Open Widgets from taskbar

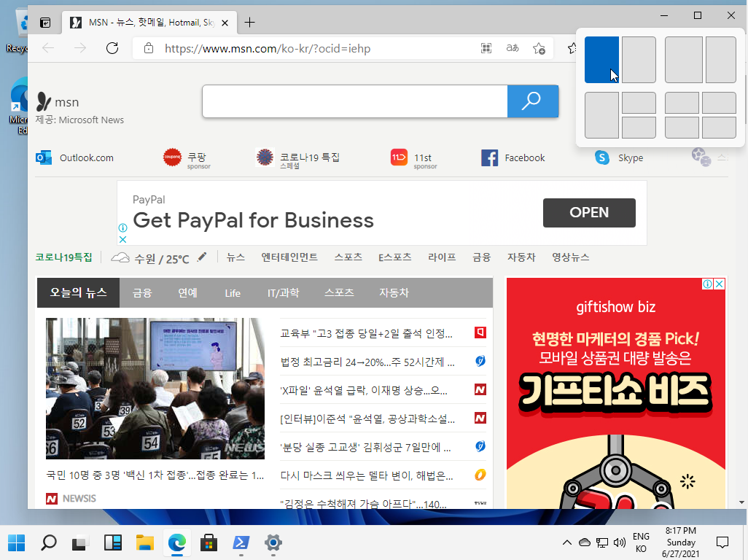pyautogui.click(x=112, y=542)
